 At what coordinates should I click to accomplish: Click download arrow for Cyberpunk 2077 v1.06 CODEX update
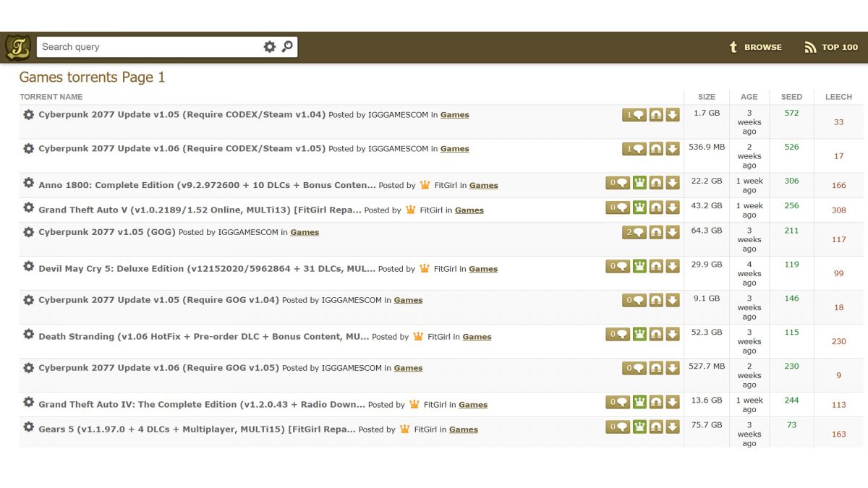pyautogui.click(x=673, y=149)
